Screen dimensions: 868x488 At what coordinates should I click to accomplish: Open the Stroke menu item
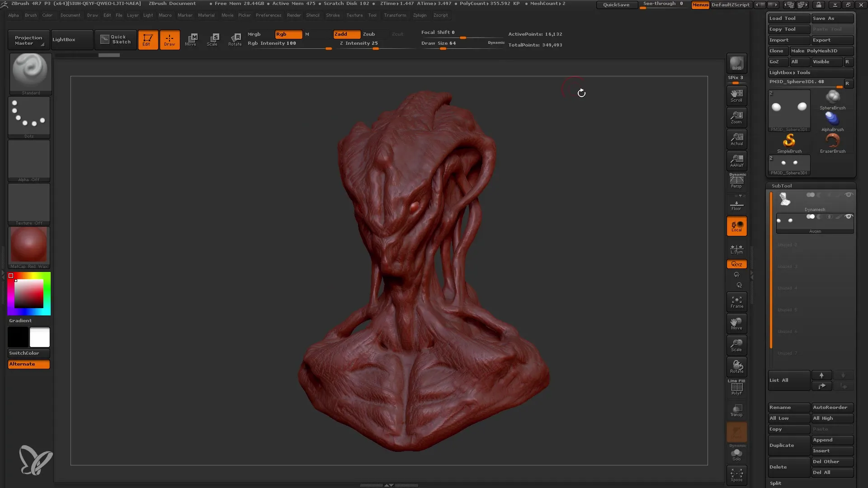(332, 15)
